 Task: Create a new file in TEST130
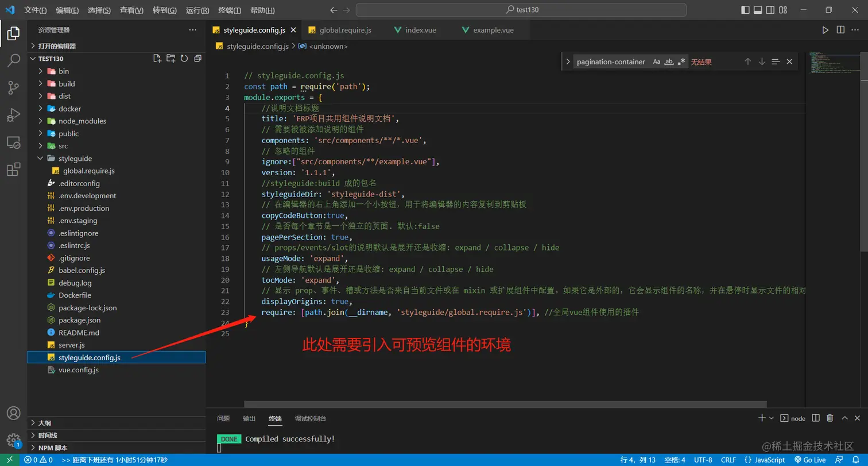pos(157,59)
